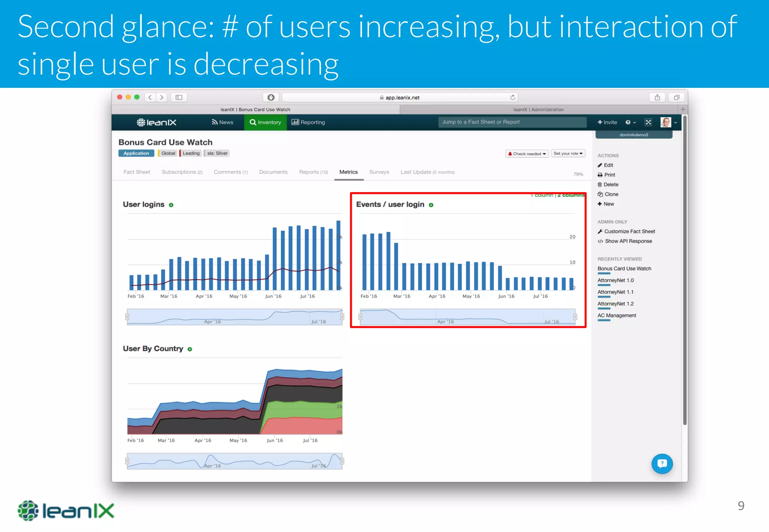769x532 pixels.
Task: Open the help chat bubble button
Action: (x=662, y=464)
